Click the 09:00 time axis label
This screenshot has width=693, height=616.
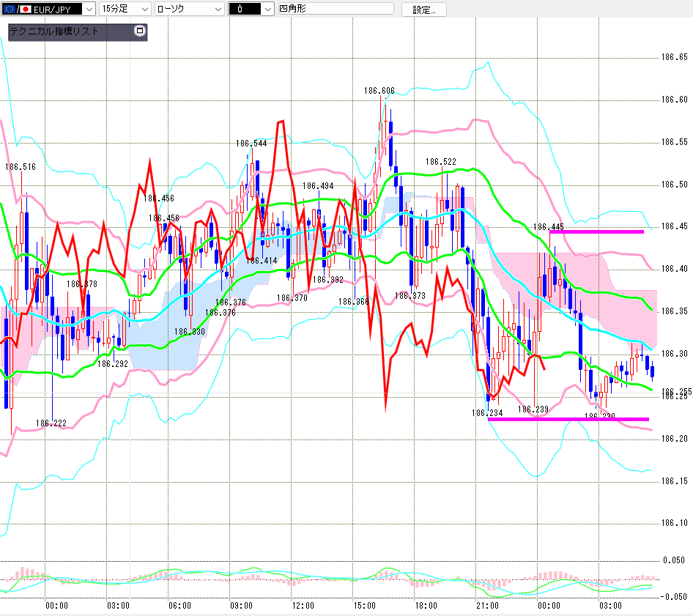tap(241, 606)
